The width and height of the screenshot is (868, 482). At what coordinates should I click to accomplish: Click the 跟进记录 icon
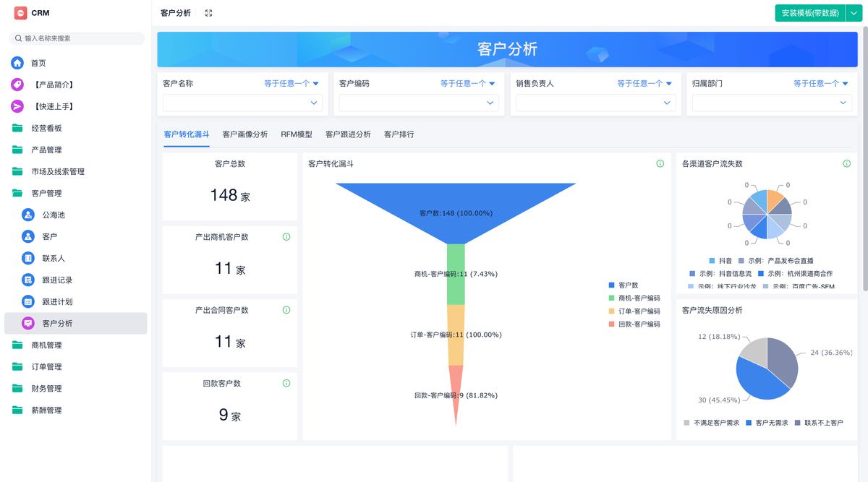point(28,280)
